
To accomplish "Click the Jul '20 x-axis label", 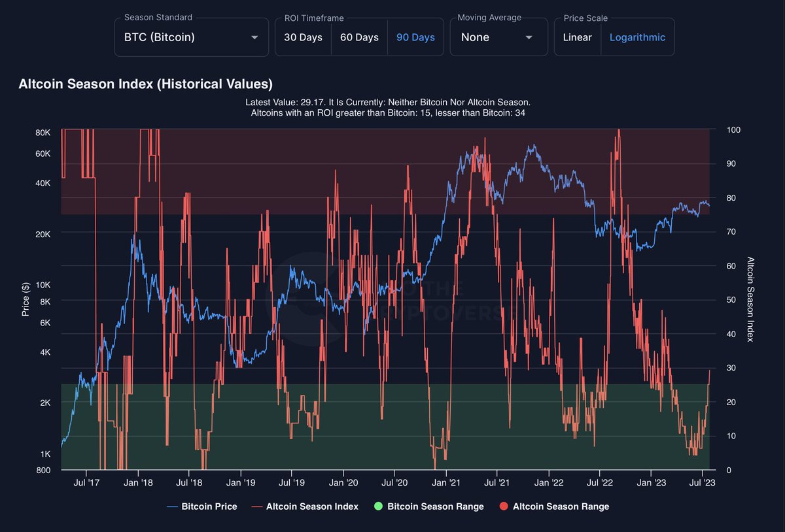I will click(394, 483).
